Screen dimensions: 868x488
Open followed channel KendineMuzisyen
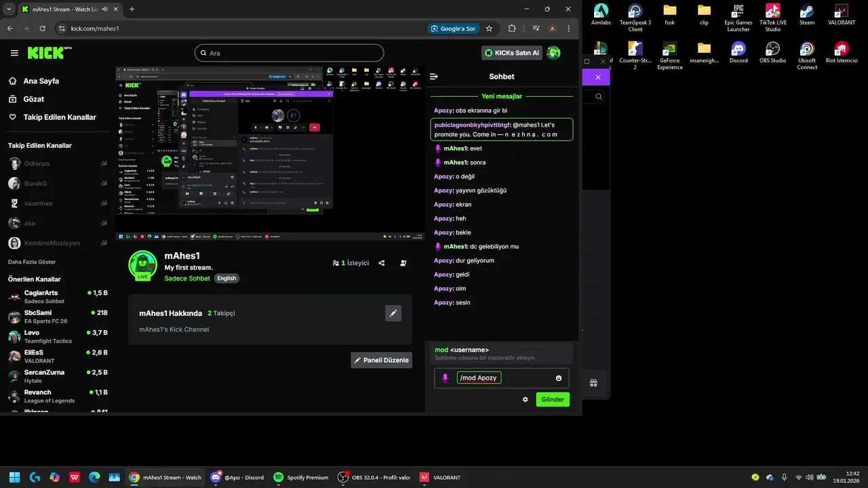pos(58,243)
